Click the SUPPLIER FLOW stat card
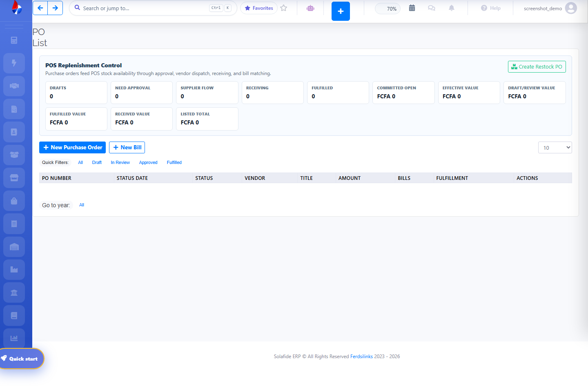588x392 pixels. pyautogui.click(x=207, y=93)
